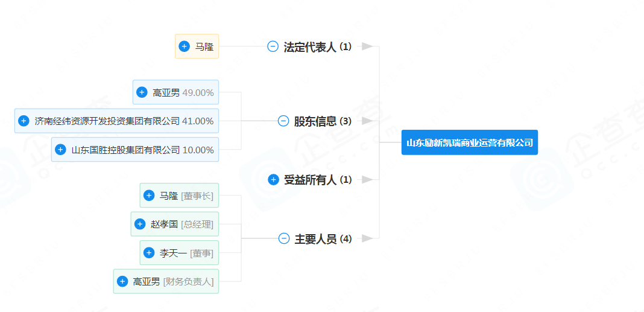
Task: Expand plus icon for 济南经纬资源开发投资集团有限公司
Action: pyautogui.click(x=24, y=121)
